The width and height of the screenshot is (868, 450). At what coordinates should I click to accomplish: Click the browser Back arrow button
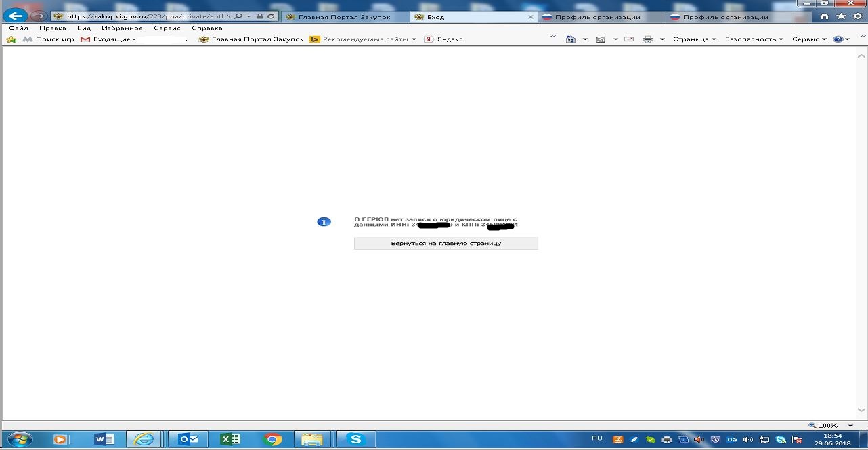tap(16, 16)
